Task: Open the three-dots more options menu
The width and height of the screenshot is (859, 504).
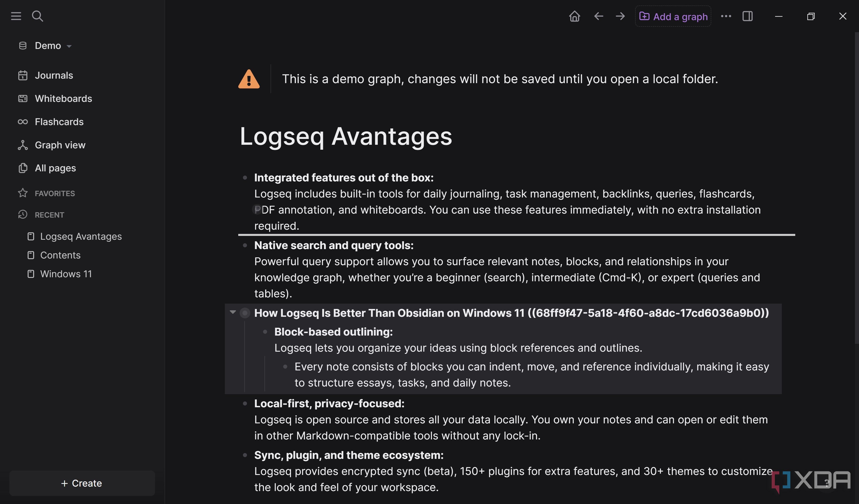Action: pos(726,16)
